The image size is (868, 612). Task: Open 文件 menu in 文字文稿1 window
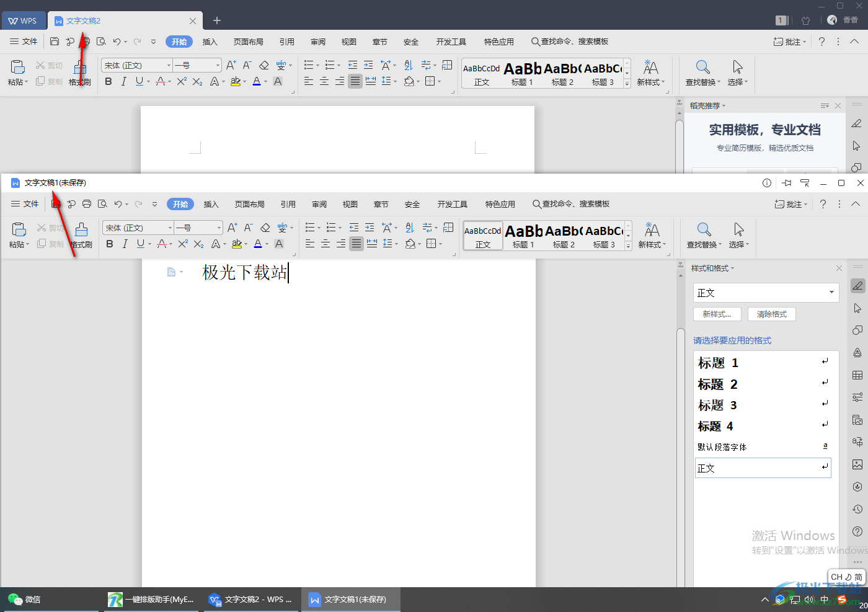pyautogui.click(x=25, y=204)
